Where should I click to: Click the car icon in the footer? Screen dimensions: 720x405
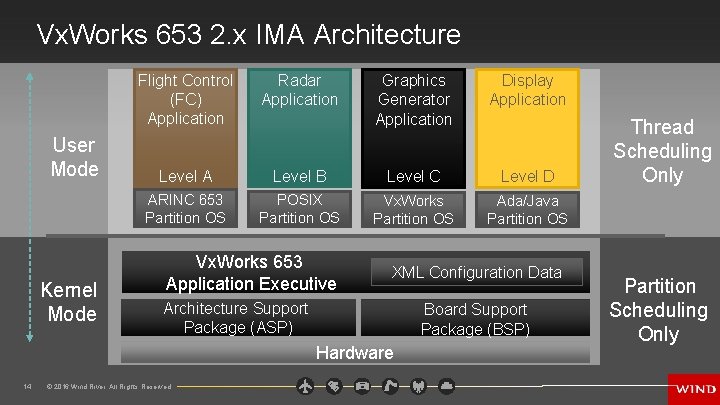[x=362, y=386]
